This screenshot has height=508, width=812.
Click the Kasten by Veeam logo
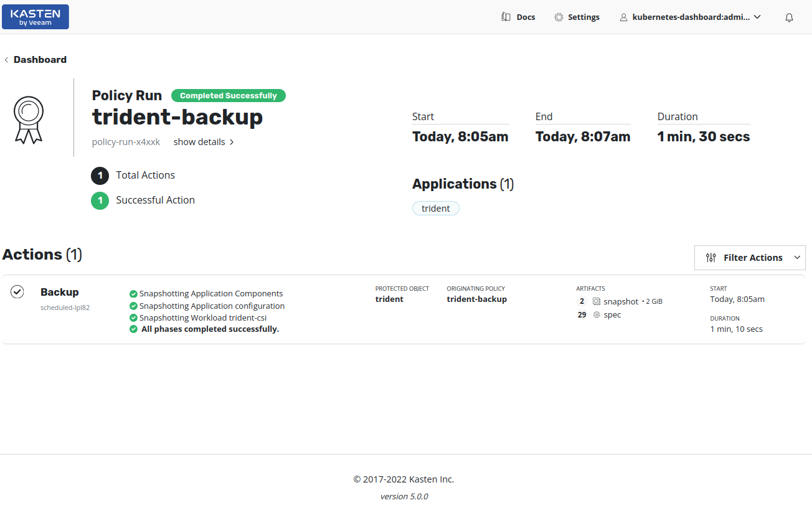click(35, 17)
